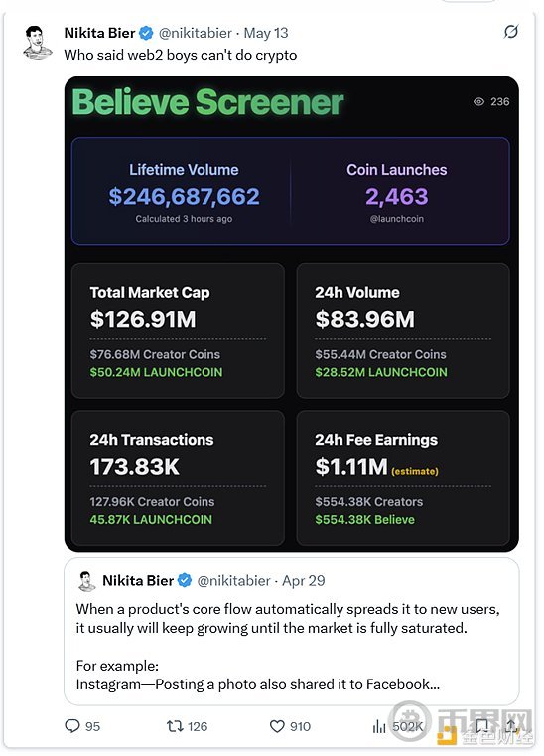Click the reply comment icon
The height and width of the screenshot is (756, 544).
[x=71, y=726]
